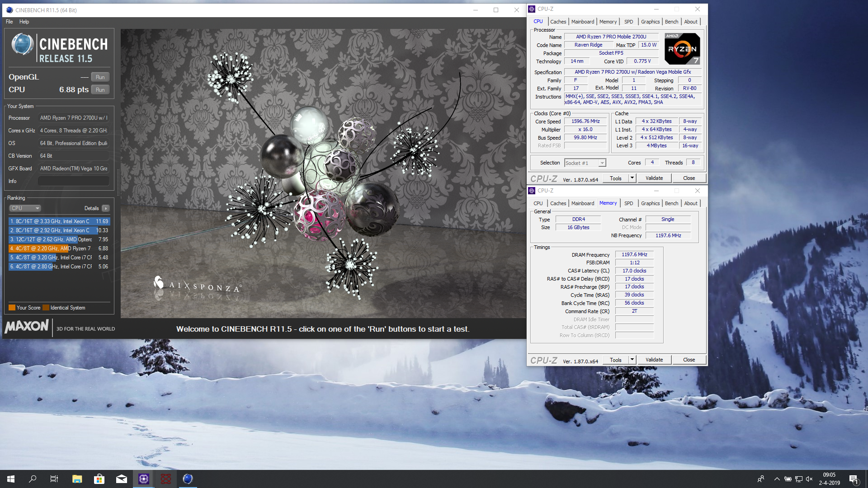The image size is (868, 488).
Task: Click the bottom CPU-Z window title icon
Action: 532,191
